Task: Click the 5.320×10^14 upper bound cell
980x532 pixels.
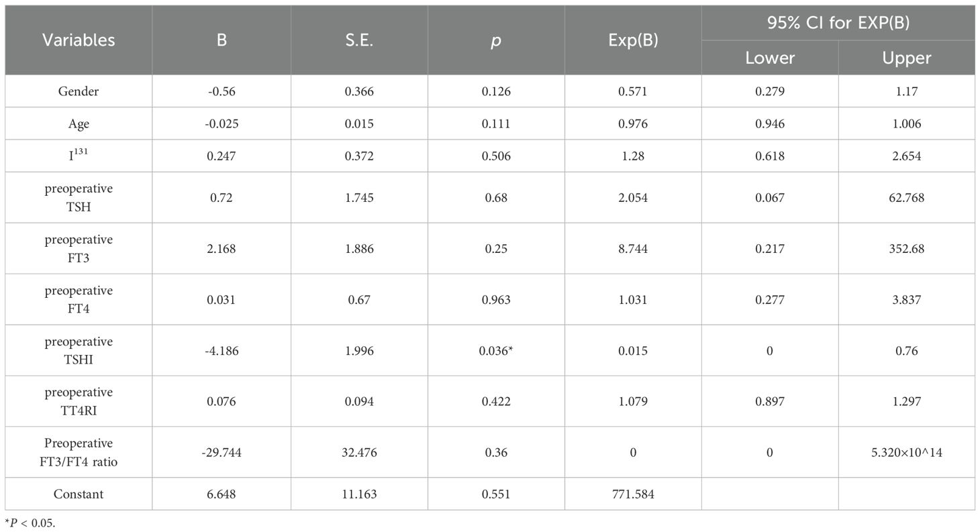Action: [x=906, y=452]
